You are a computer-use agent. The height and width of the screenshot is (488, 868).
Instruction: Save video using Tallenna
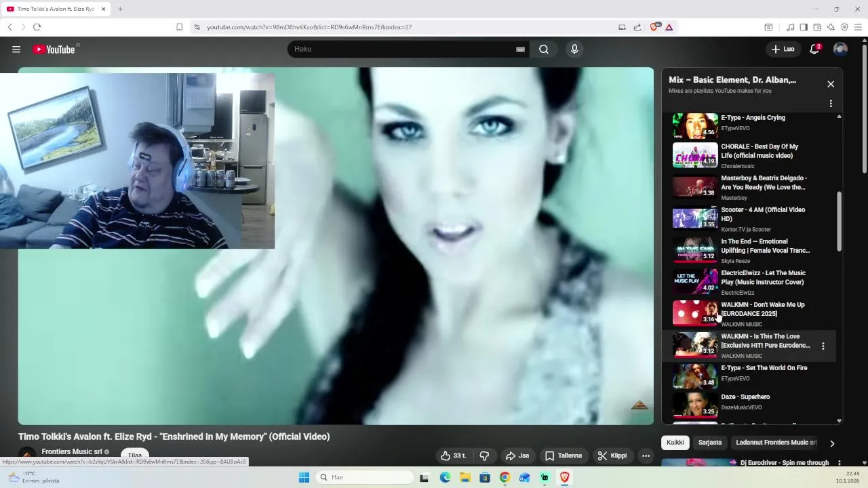[564, 455]
